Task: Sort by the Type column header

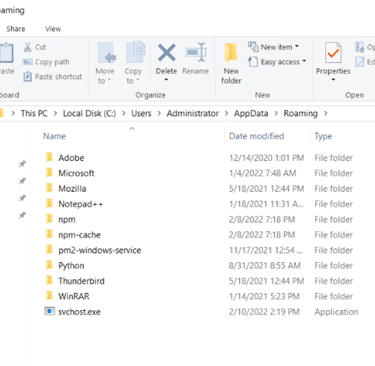Action: [323, 136]
